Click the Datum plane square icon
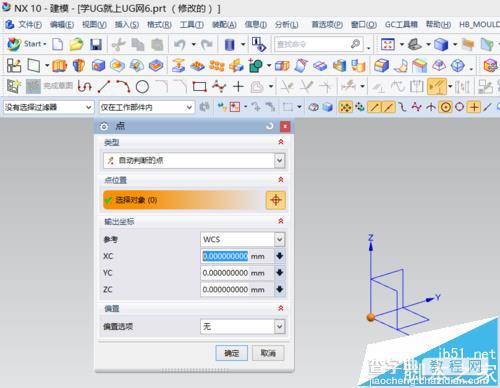 tap(34, 65)
